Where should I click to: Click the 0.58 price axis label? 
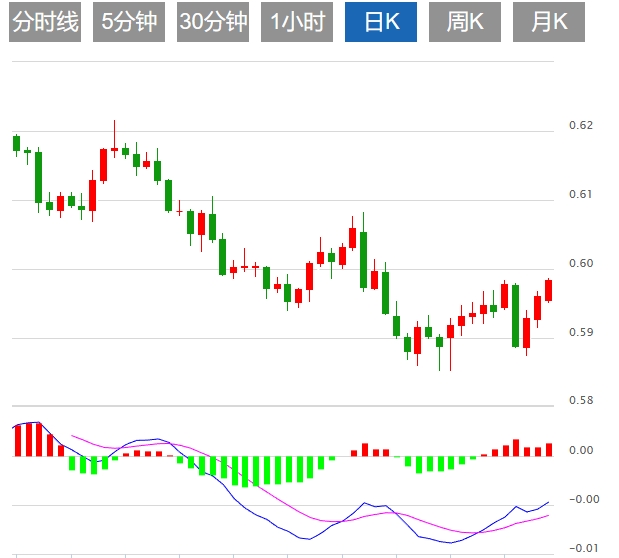click(581, 402)
